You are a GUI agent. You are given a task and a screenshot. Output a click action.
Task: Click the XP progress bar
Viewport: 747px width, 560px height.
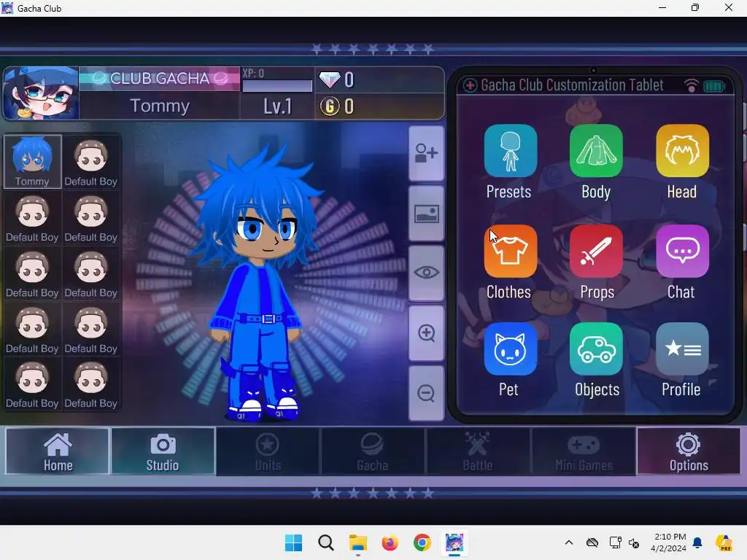(277, 86)
